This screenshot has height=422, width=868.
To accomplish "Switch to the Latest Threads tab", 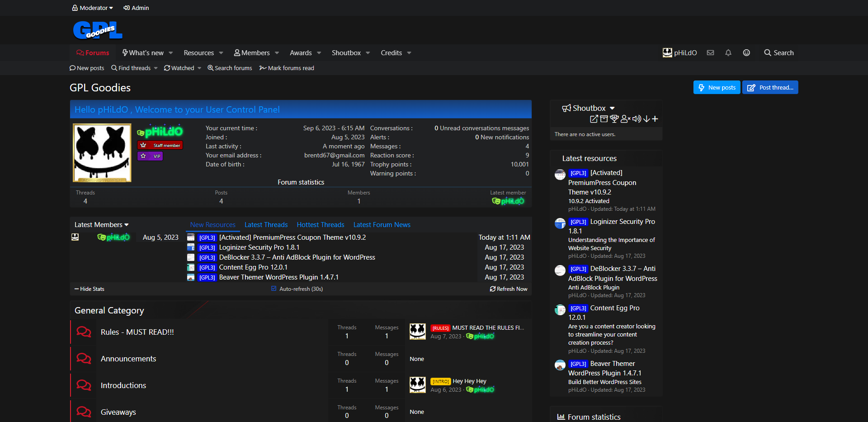I will point(266,225).
